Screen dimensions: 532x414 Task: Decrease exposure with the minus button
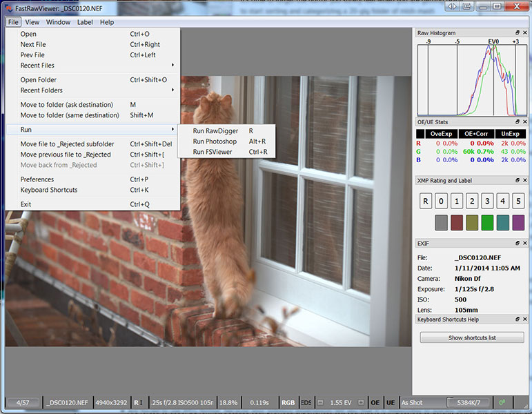point(320,402)
